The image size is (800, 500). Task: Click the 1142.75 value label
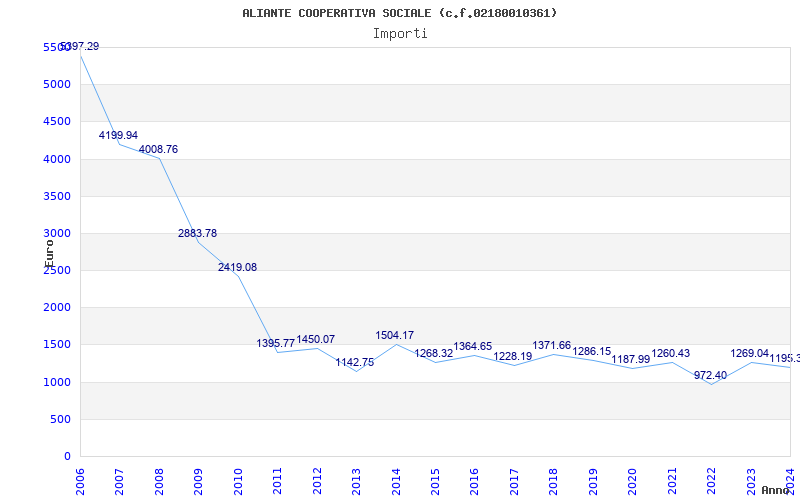tap(355, 363)
